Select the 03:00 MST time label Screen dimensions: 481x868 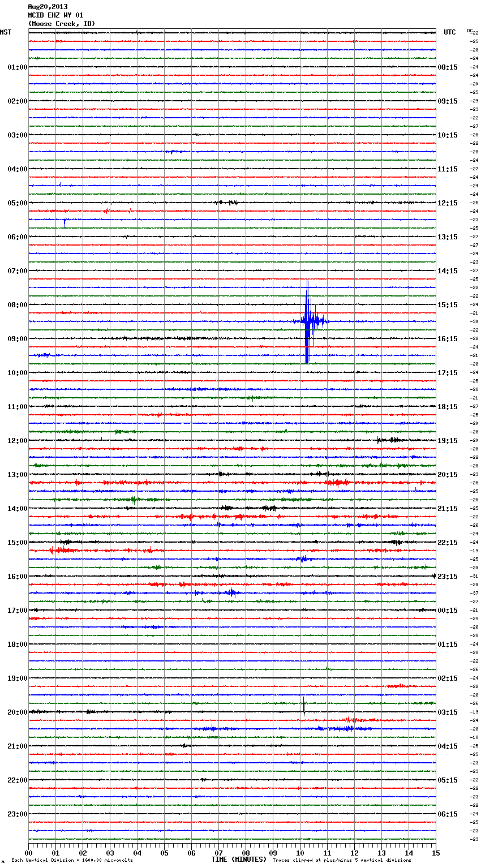tap(18, 135)
